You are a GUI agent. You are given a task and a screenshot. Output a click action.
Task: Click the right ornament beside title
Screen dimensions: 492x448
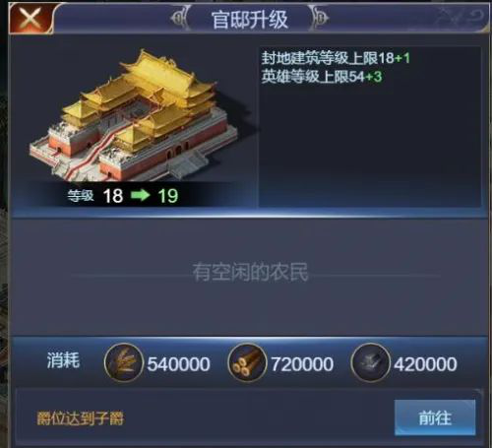click(320, 18)
